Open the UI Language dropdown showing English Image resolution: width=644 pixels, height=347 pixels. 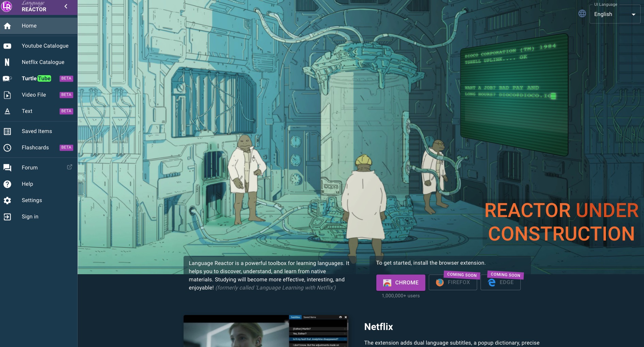coord(615,14)
